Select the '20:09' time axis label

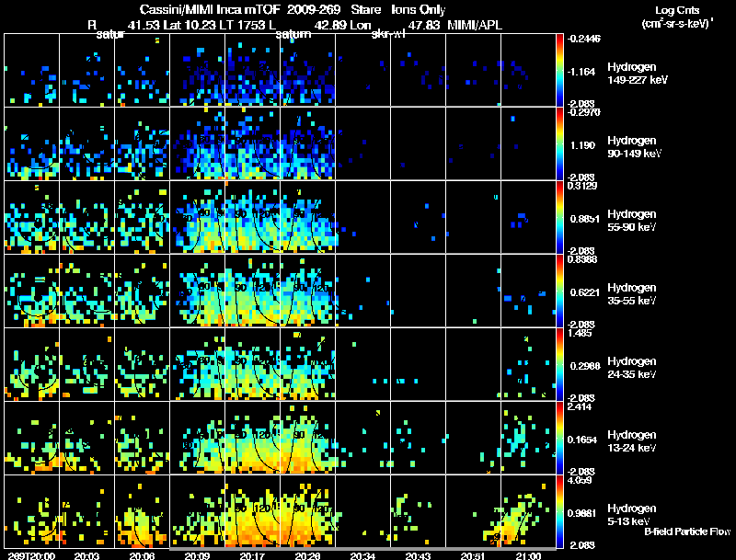[x=197, y=555]
